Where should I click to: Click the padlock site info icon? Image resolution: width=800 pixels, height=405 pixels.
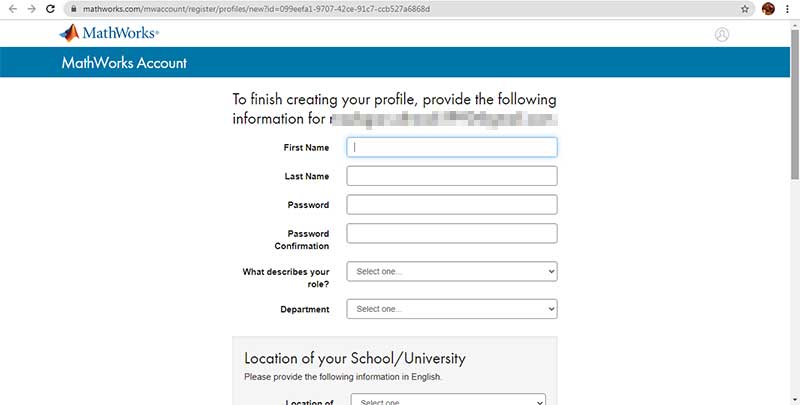74,9
